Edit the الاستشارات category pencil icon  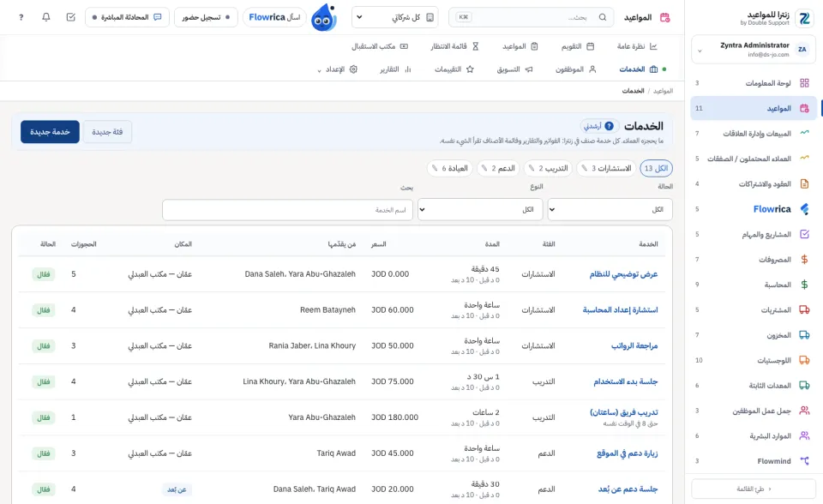pos(584,168)
